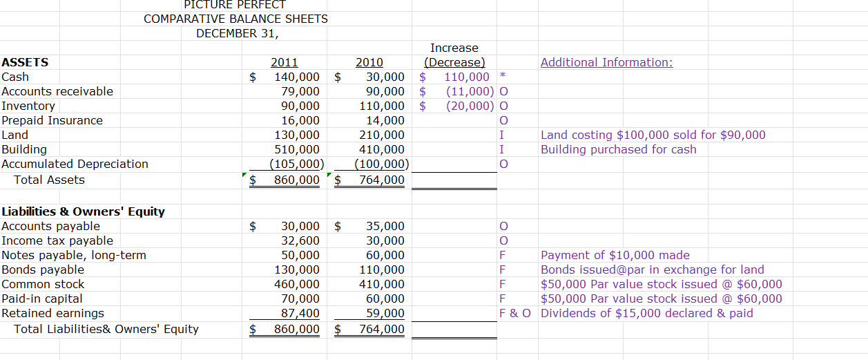
Task: Click the COMPARATIVE BALANCE SHEETS heading
Action: click(235, 19)
